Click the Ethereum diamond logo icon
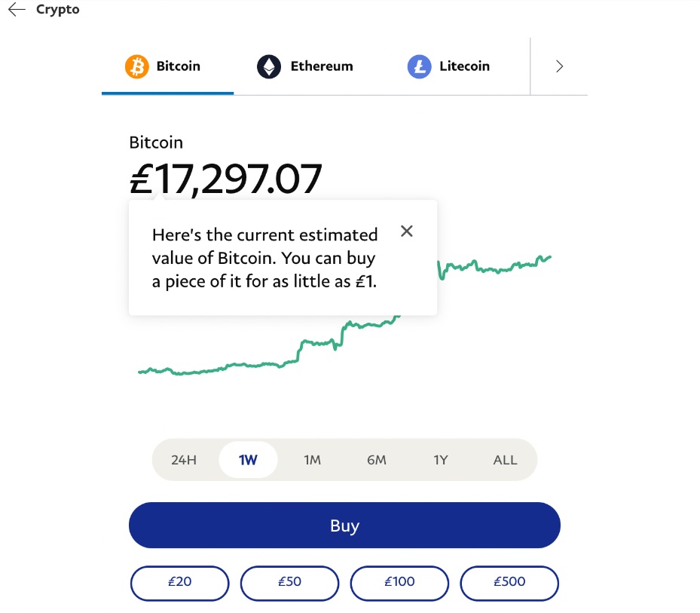The image size is (700, 613). [269, 66]
